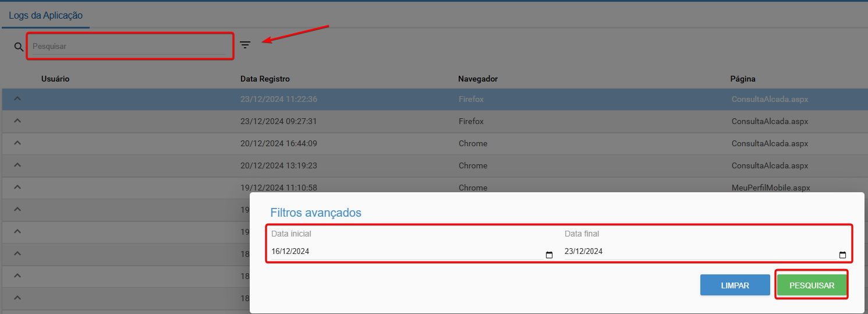Open calendar picker for Data final
The height and width of the screenshot is (314, 868).
pos(842,255)
